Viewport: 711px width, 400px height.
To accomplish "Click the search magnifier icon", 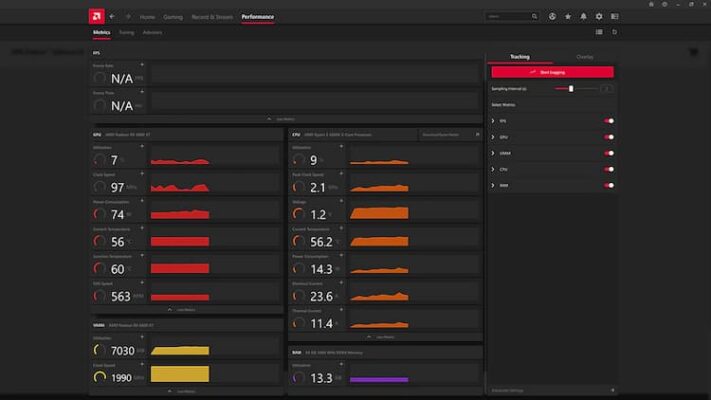I will 535,16.
